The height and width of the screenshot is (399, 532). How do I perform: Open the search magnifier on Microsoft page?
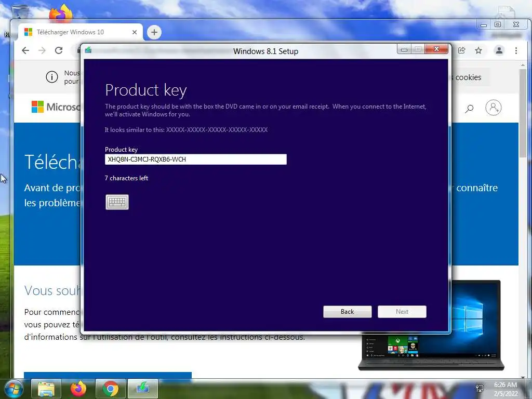click(469, 109)
